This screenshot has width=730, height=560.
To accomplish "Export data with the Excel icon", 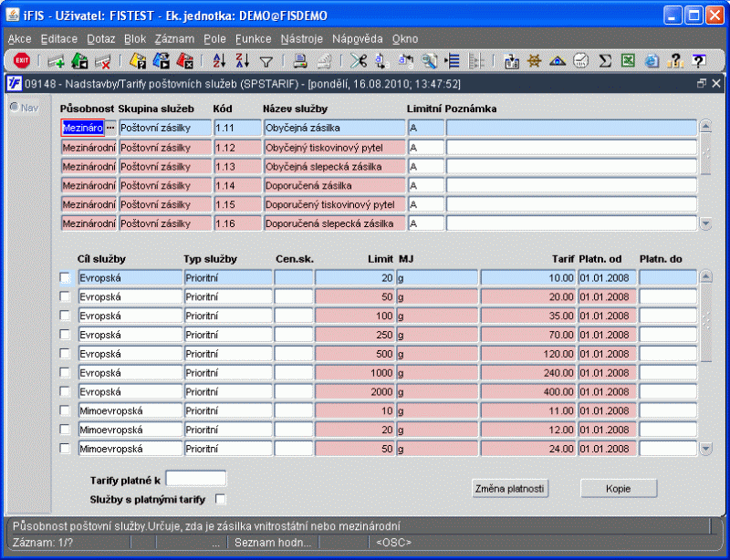I will pos(628,61).
